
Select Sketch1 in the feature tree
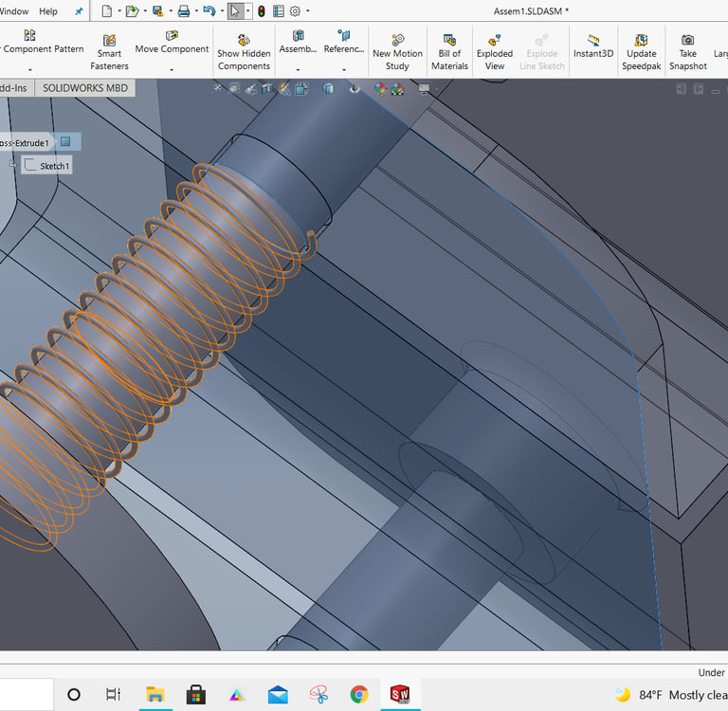click(53, 166)
